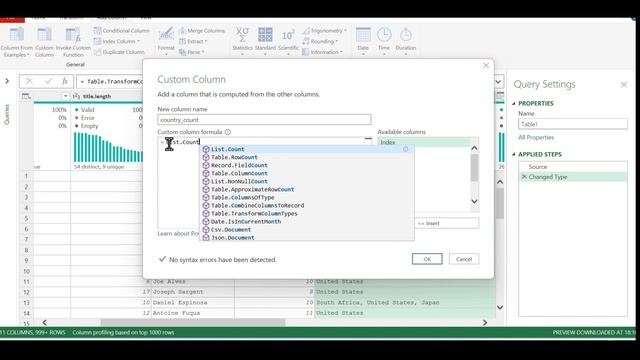Open Standard number operations

click(265, 41)
